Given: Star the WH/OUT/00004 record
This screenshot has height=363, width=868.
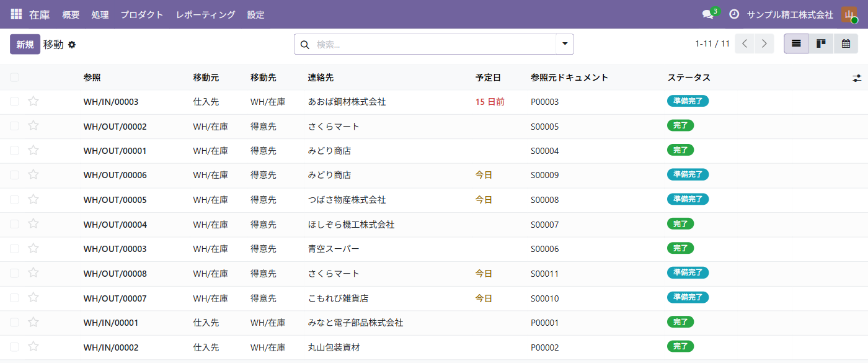Looking at the screenshot, I should (33, 224).
